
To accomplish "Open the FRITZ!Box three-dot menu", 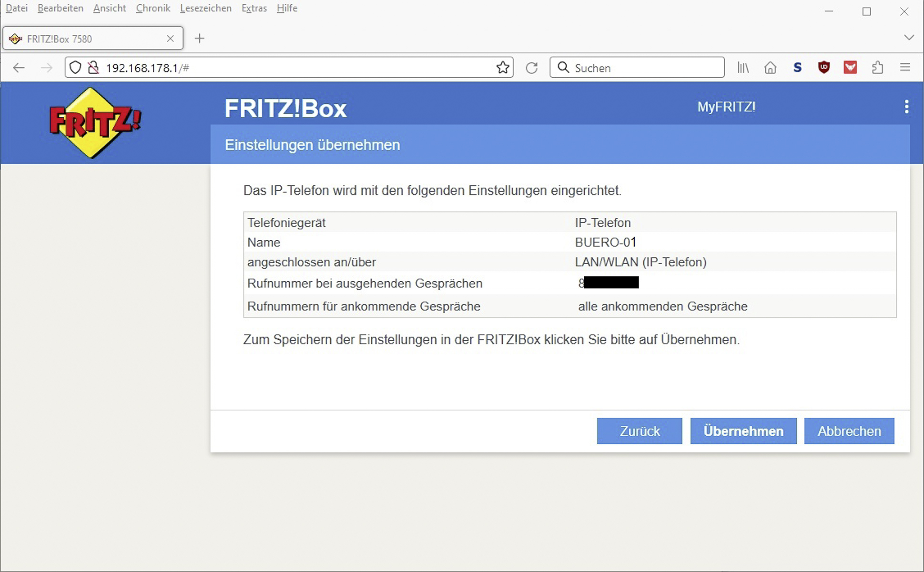I will tap(906, 107).
